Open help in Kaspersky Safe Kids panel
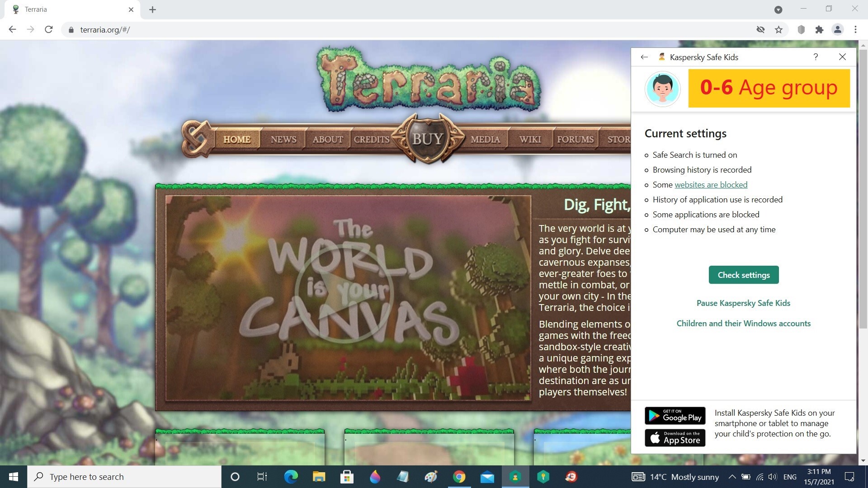Viewport: 868px width, 488px height. tap(816, 57)
